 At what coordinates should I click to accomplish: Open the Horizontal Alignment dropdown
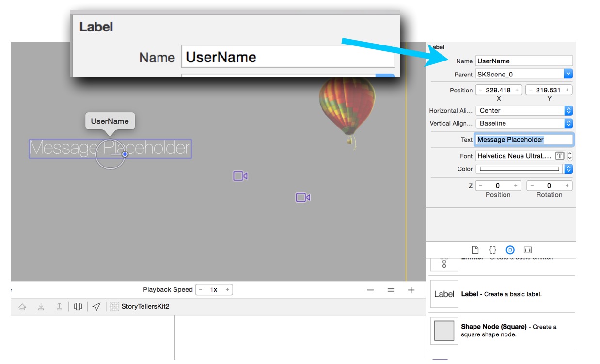(x=568, y=110)
